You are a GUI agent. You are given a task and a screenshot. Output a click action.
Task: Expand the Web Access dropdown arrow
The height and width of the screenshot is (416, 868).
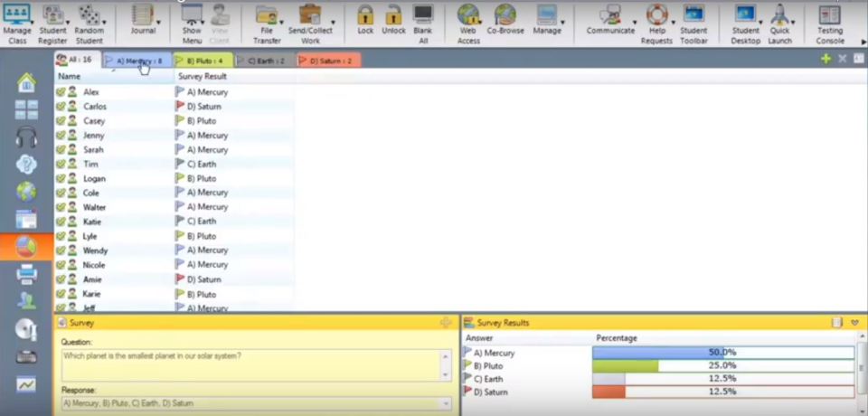click(480, 23)
